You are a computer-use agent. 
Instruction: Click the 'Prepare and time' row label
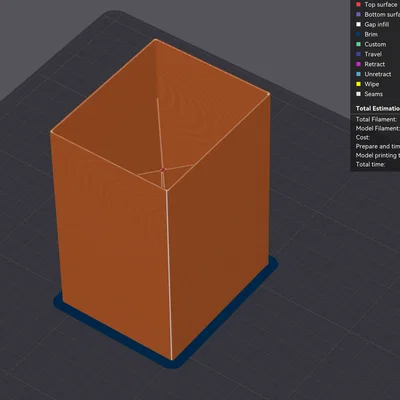[378, 146]
